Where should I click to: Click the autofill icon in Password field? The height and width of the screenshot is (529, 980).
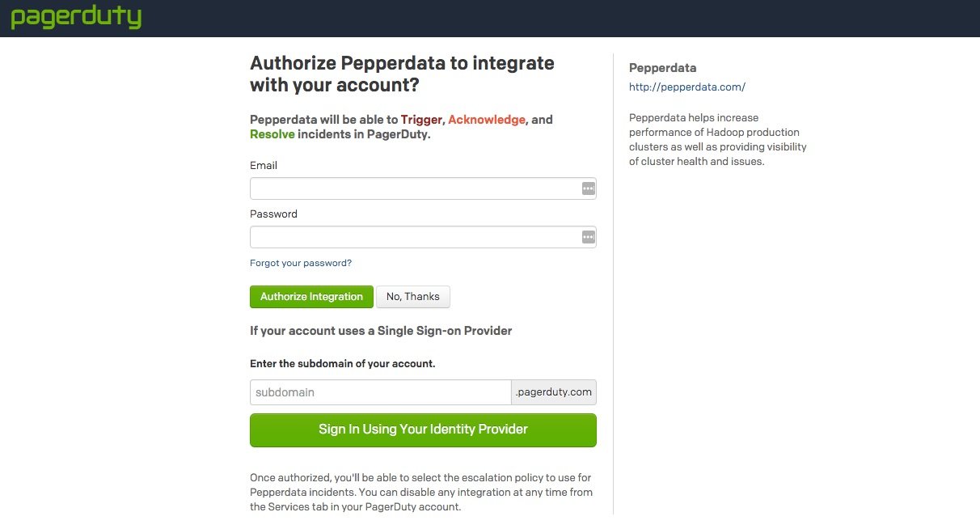pyautogui.click(x=589, y=237)
